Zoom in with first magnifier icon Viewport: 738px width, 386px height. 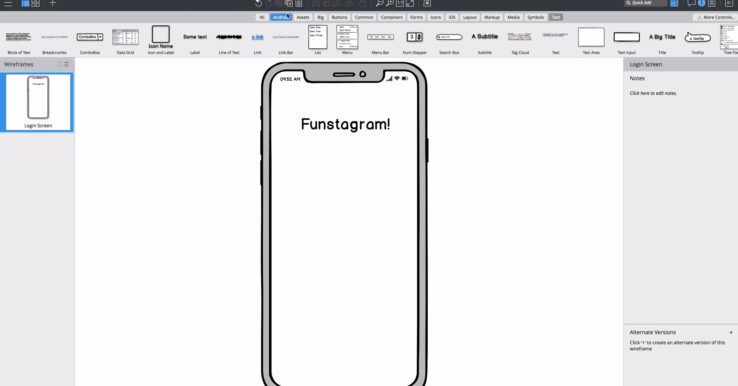coord(379,3)
